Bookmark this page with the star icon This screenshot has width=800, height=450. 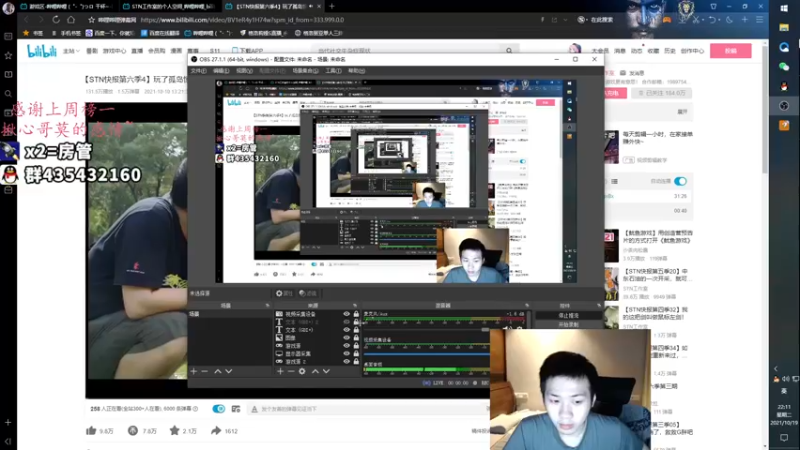tap(91, 20)
